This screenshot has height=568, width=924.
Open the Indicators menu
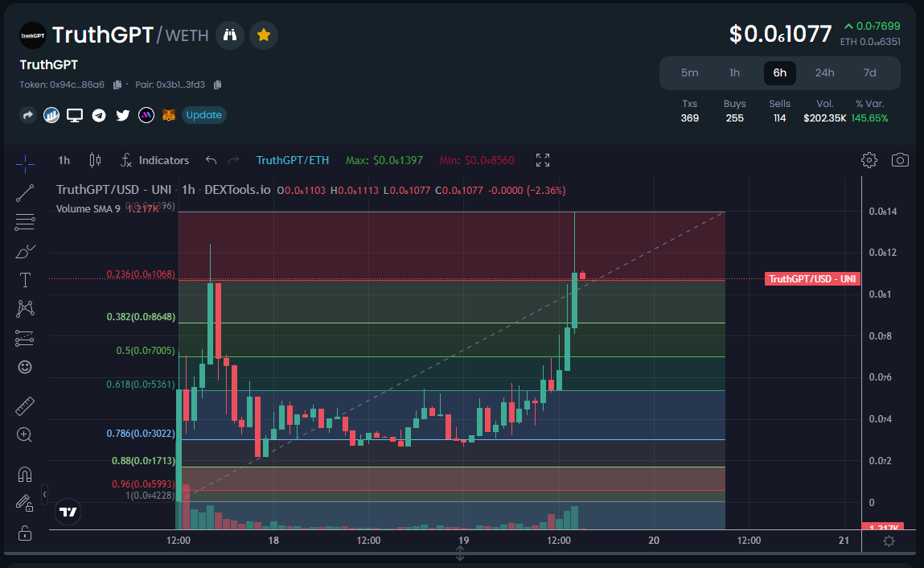[x=154, y=160]
